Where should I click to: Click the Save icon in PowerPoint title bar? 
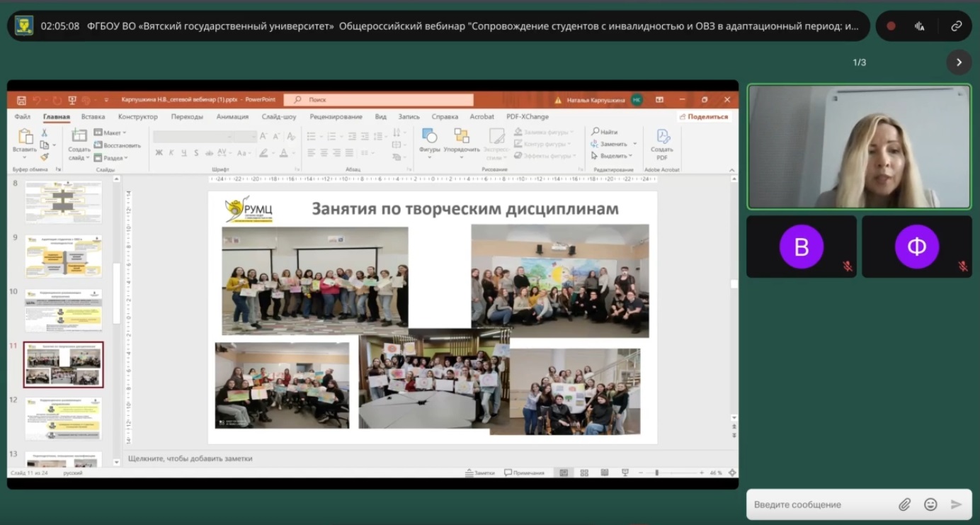tap(21, 100)
